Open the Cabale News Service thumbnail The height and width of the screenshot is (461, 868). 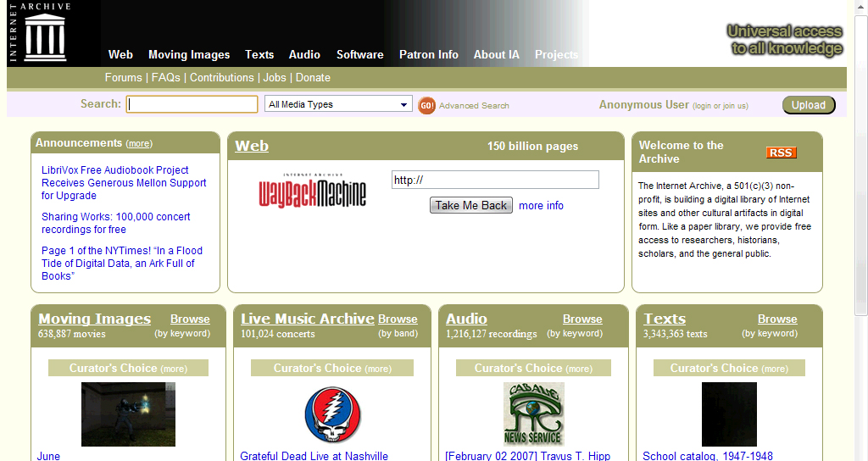coord(533,414)
